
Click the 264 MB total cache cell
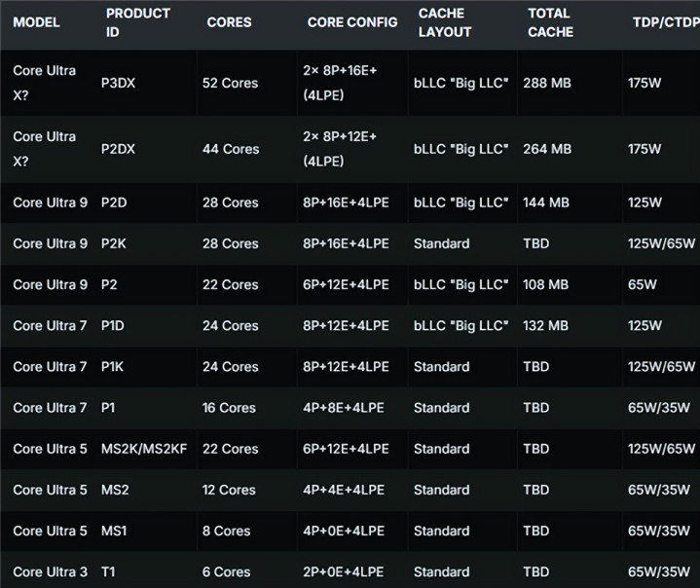[x=547, y=149]
